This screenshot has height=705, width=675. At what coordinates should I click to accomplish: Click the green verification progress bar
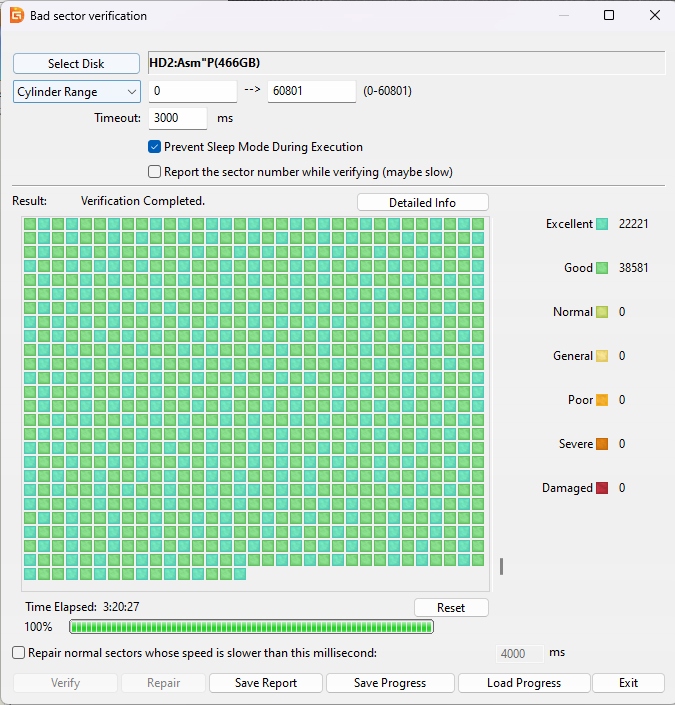[x=251, y=627]
